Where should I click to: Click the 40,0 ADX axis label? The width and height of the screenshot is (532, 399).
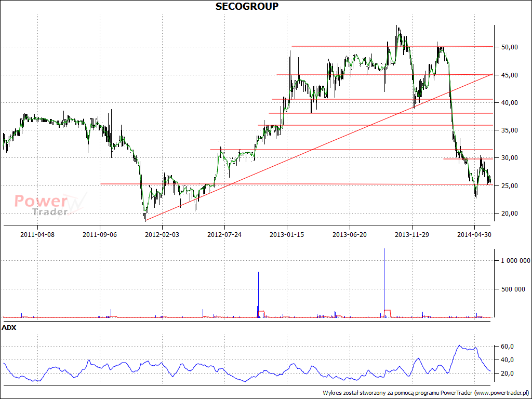[507, 360]
